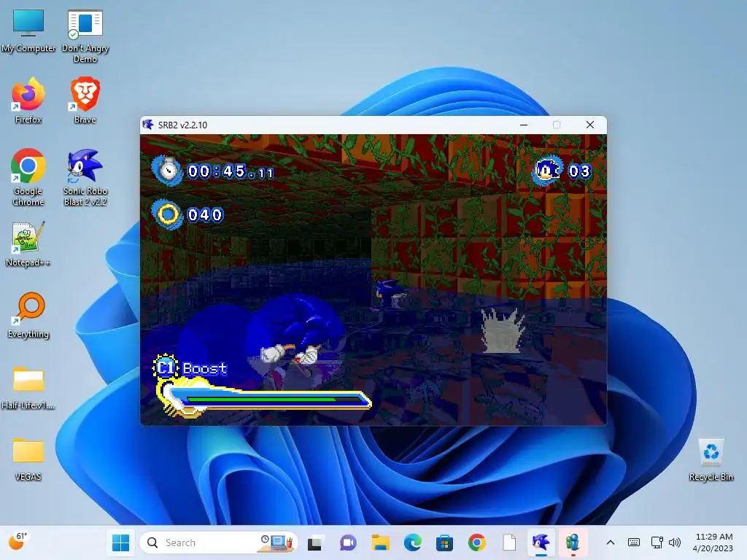This screenshot has height=560, width=747.
Task: Click the ring count 040
Action: tap(205, 215)
